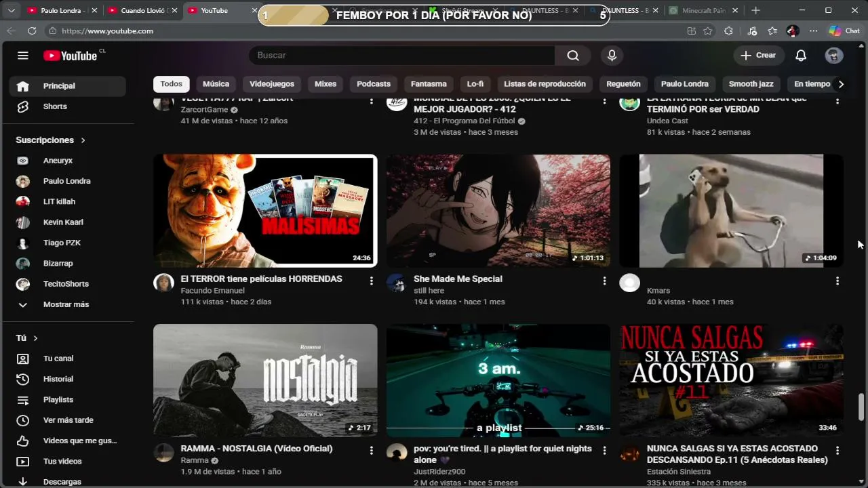Screen dimensions: 868x488
Task: Switch to the Cuando Llovió browser tab
Action: click(142, 10)
